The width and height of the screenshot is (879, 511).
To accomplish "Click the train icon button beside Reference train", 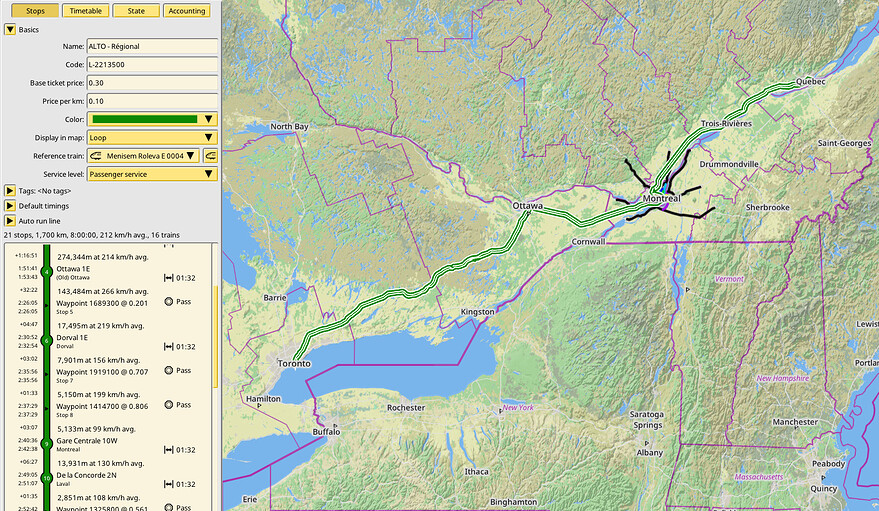I will click(211, 156).
